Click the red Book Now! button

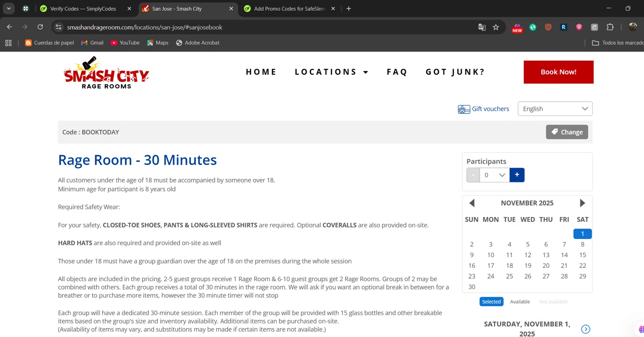(559, 72)
